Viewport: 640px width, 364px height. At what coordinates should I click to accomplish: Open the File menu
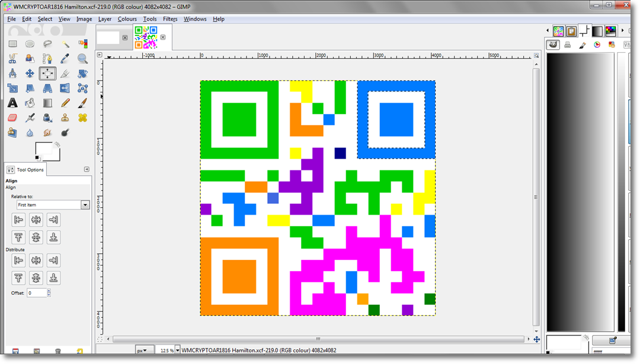[x=11, y=19]
